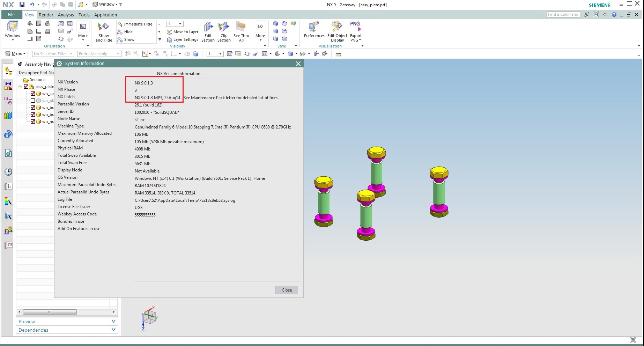
Task: Click the Find a Command search field
Action: [x=563, y=14]
